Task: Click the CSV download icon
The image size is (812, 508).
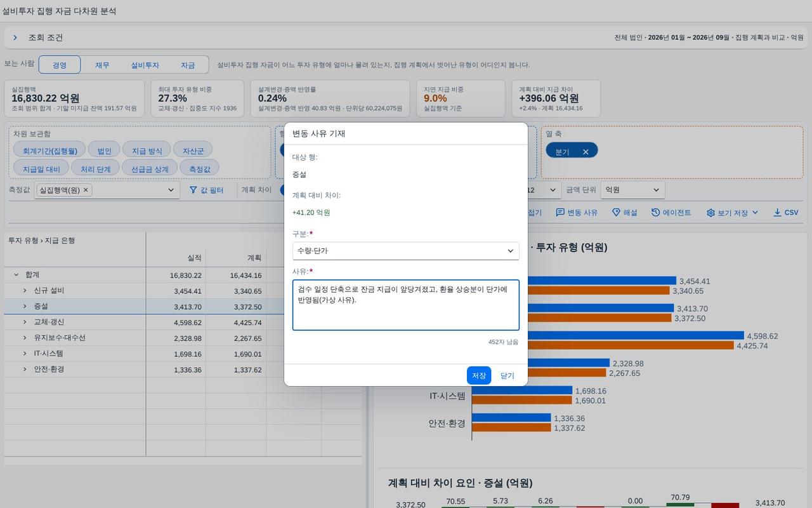Action: [777, 213]
